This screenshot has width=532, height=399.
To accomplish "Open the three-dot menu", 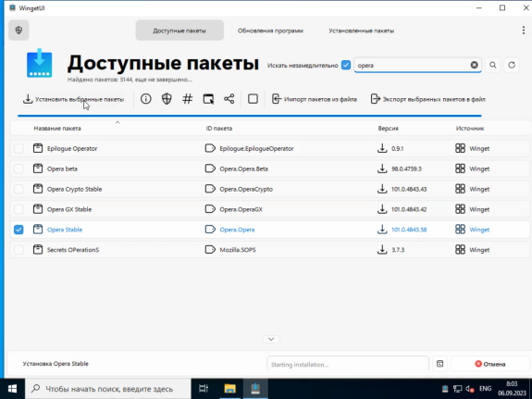I will [x=523, y=31].
